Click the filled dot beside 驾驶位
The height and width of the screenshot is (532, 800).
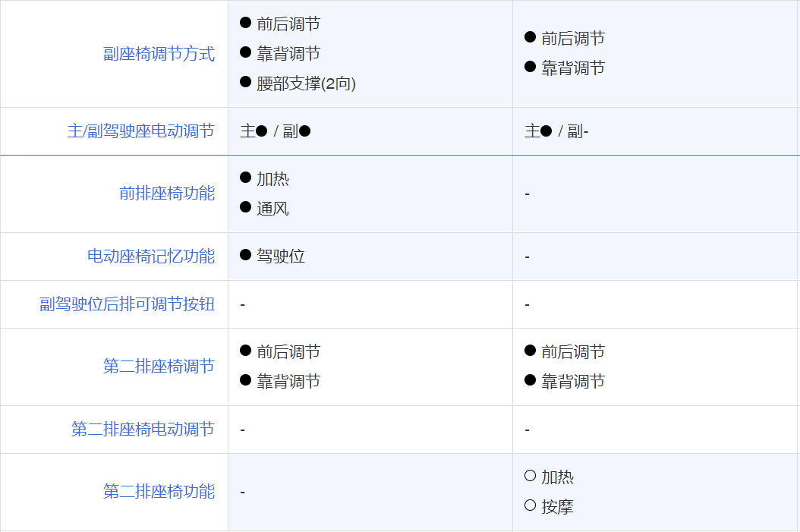(245, 254)
